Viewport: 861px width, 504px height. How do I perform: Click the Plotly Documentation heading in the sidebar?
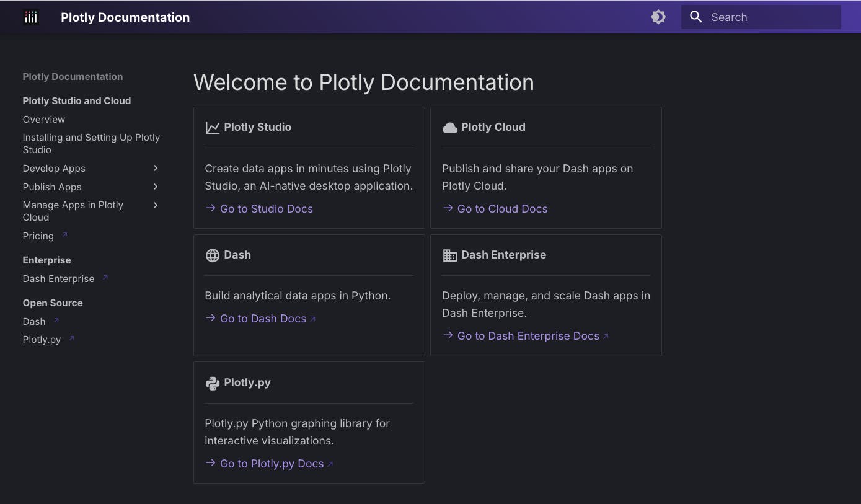[72, 76]
